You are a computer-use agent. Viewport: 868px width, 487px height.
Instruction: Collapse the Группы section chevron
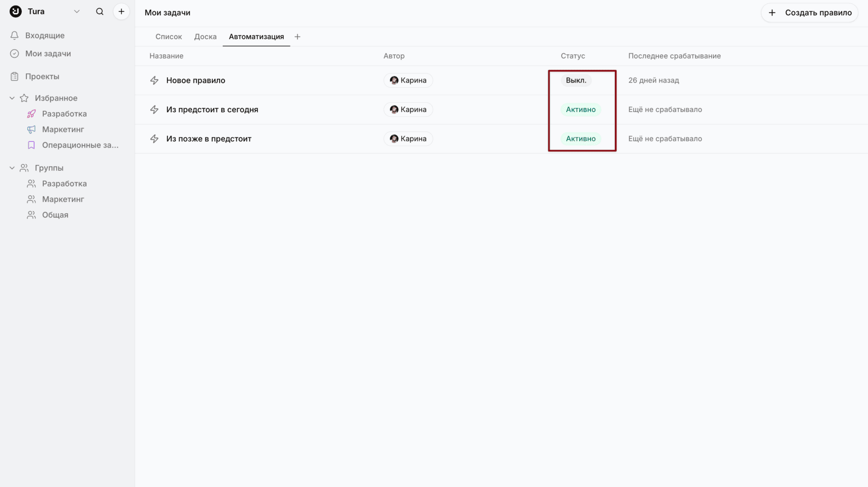(x=12, y=168)
